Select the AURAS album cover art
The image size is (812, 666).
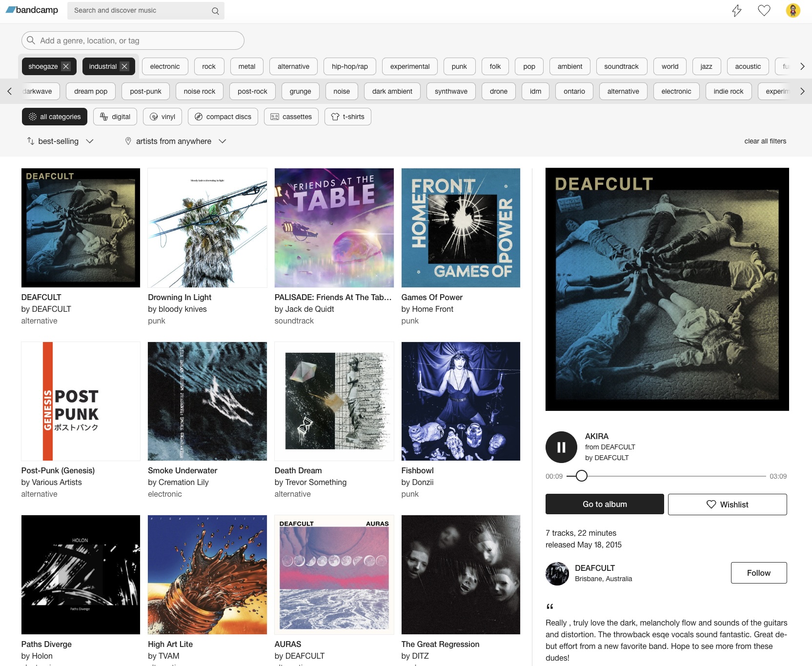point(334,575)
